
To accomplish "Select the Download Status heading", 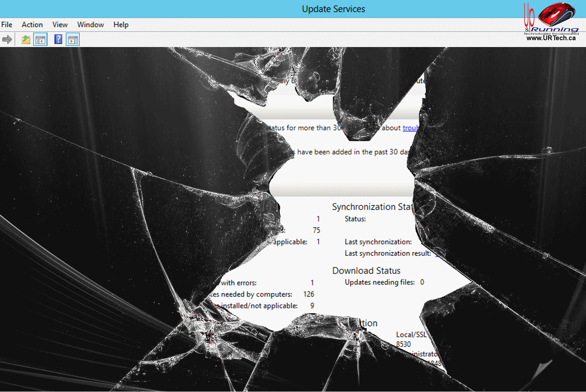I will coord(366,271).
